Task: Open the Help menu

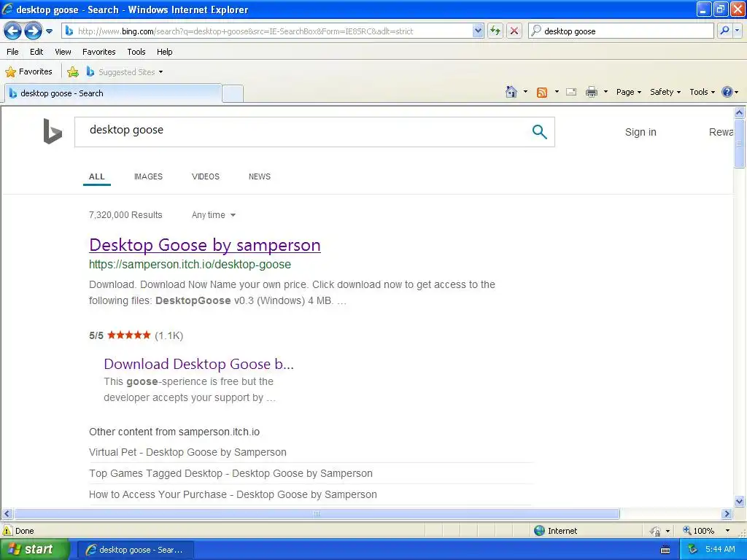Action: (164, 52)
